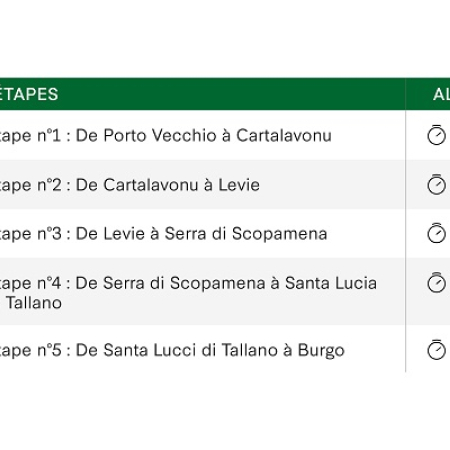
Task: Click the stopwatch icon for Étape n°4
Action: pos(436,283)
